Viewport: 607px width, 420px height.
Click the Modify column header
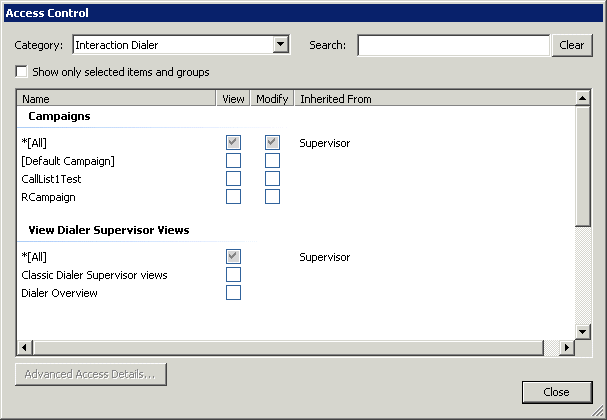tap(272, 99)
